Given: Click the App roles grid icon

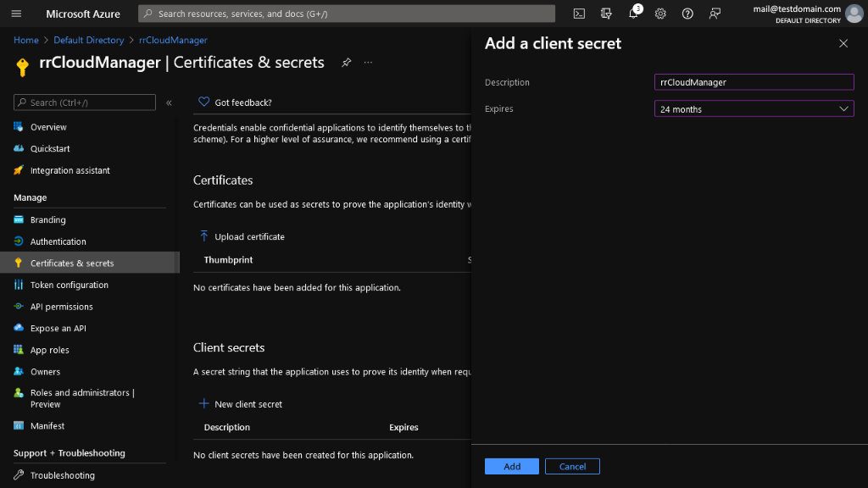Looking at the screenshot, I should (x=19, y=350).
